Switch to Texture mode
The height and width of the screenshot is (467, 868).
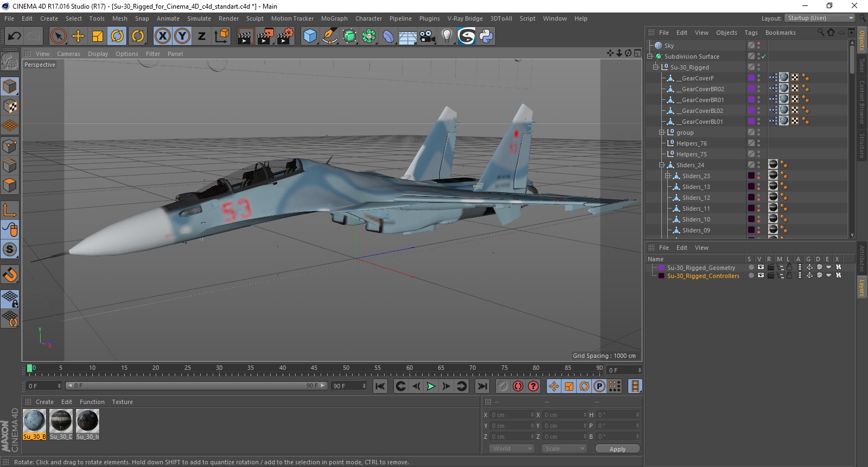(10, 106)
